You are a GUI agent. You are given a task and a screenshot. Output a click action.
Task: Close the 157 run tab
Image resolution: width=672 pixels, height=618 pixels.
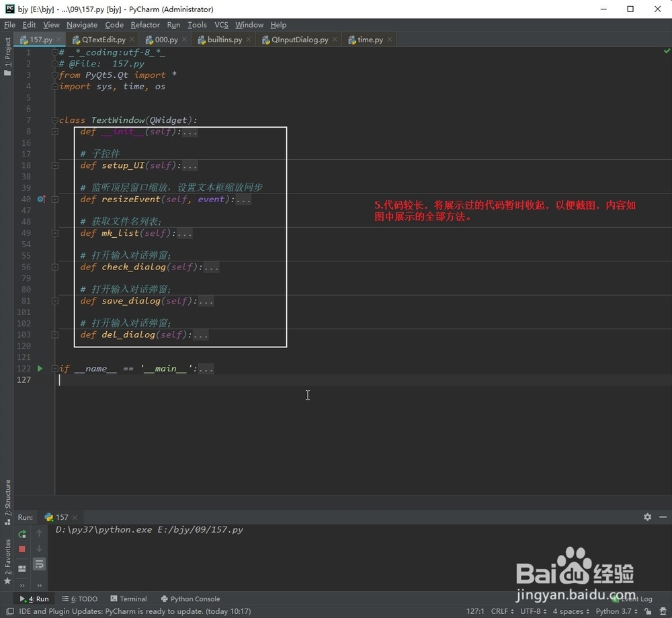(75, 517)
